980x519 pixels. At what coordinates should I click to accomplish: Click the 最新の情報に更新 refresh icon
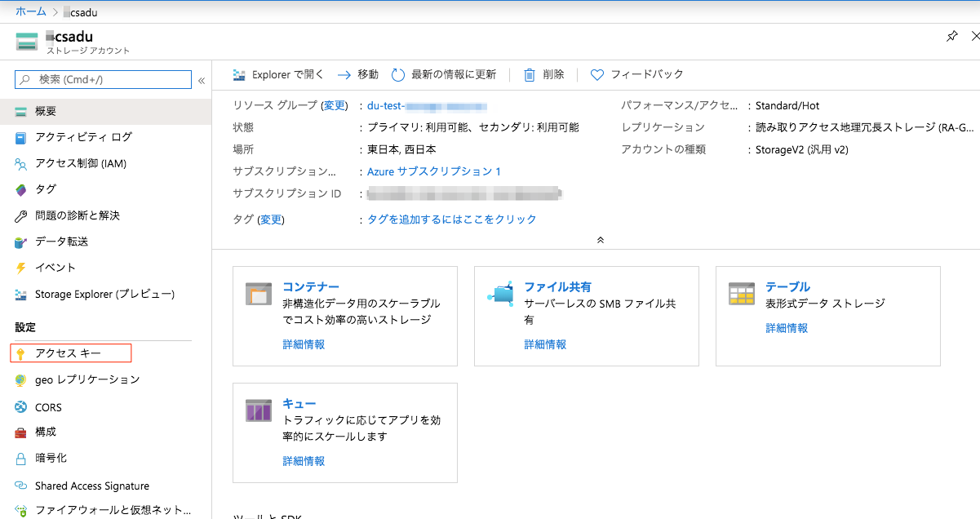click(398, 75)
